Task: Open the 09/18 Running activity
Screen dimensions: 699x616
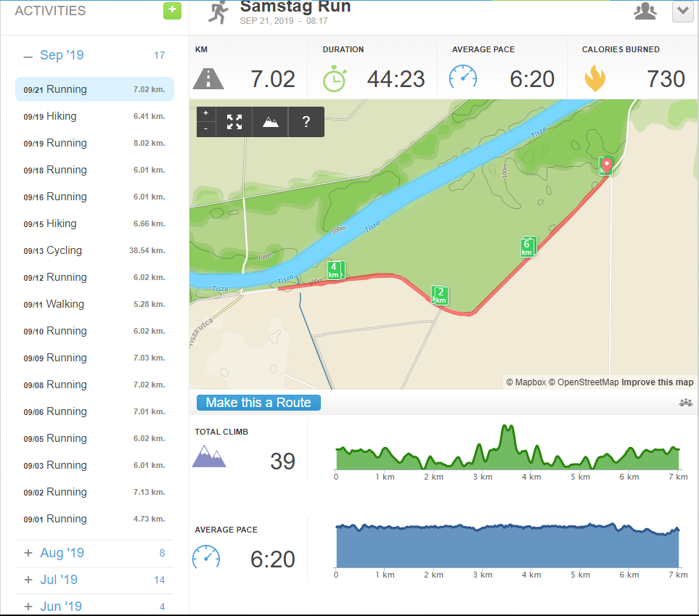Action: coord(94,170)
